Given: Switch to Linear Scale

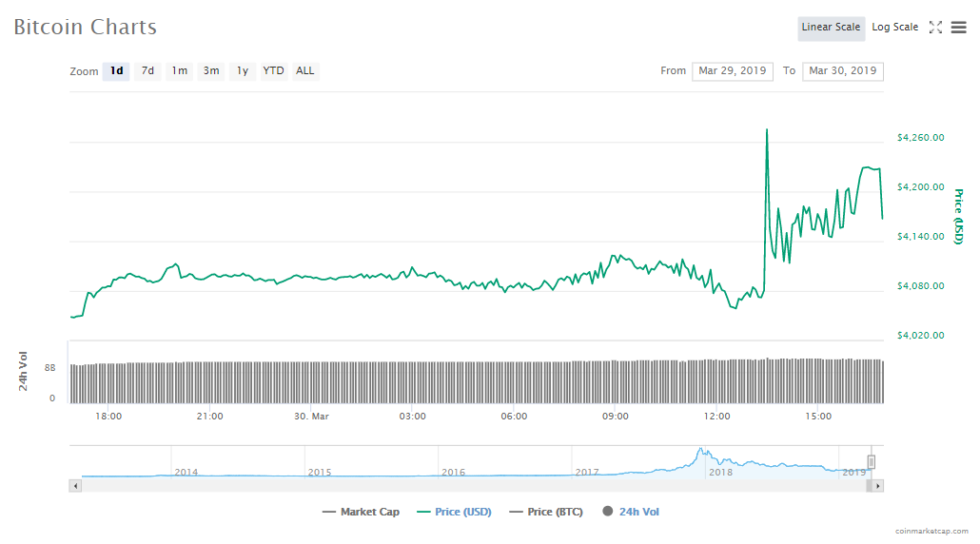Looking at the screenshot, I should (831, 28).
